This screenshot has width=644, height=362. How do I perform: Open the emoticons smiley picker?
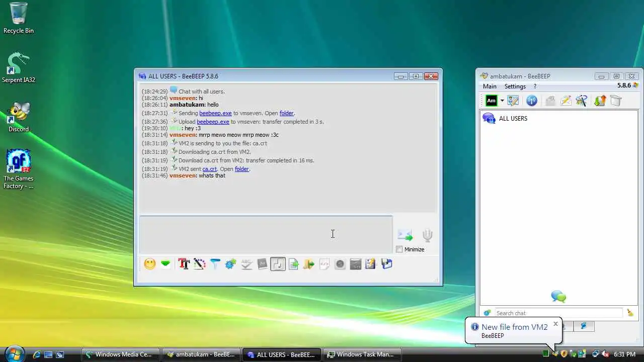150,264
